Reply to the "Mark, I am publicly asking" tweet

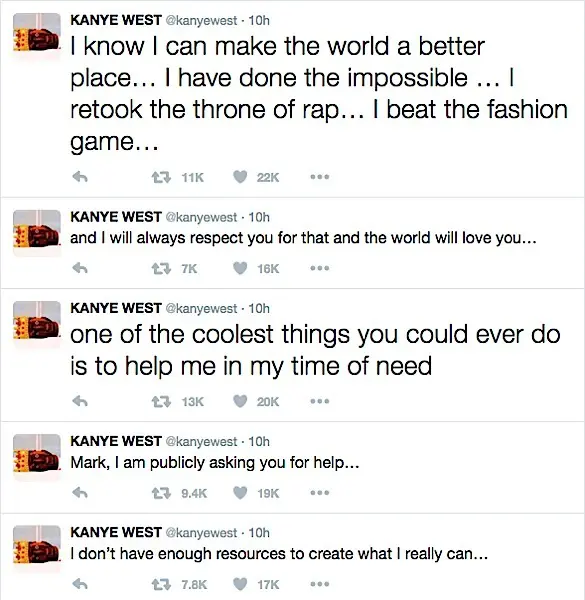(x=80, y=492)
